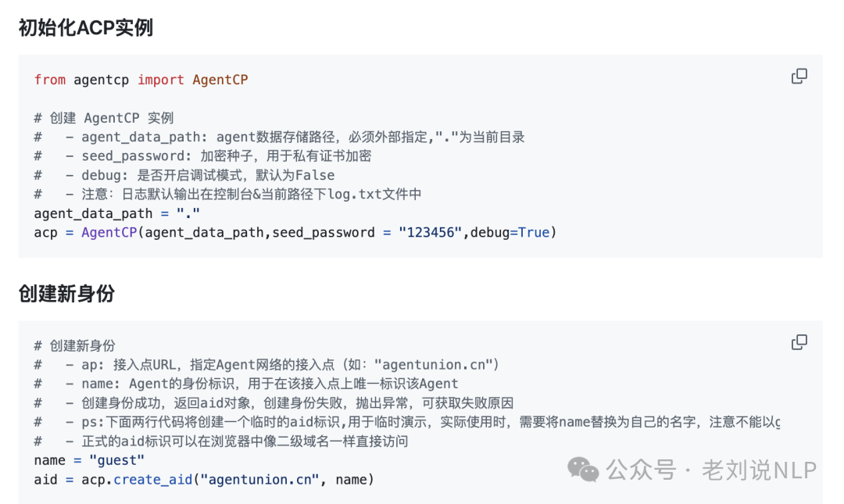
Task: Click the comment about ap 接入点URL
Action: coord(266,365)
